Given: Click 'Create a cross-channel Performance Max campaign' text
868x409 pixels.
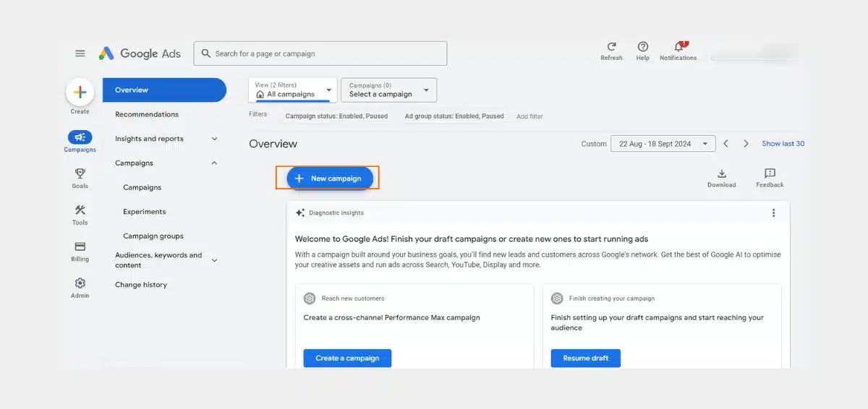Looking at the screenshot, I should [391, 317].
